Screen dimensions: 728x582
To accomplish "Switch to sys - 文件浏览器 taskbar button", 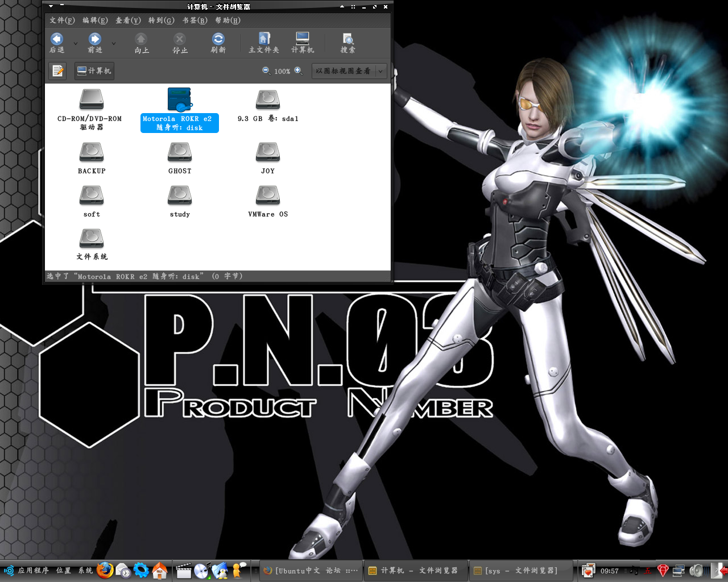I will click(522, 571).
